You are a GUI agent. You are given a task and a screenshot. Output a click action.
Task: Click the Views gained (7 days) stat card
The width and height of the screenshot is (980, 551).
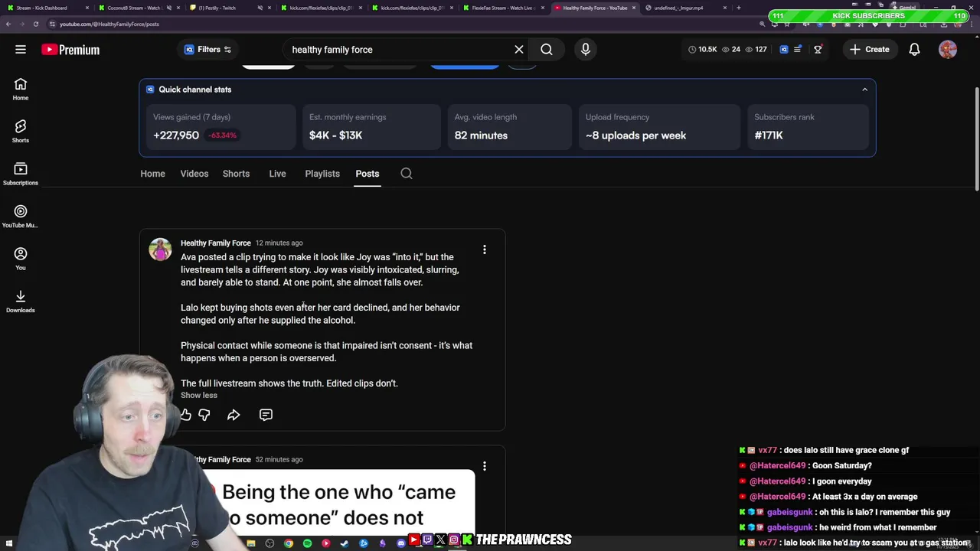coord(220,126)
